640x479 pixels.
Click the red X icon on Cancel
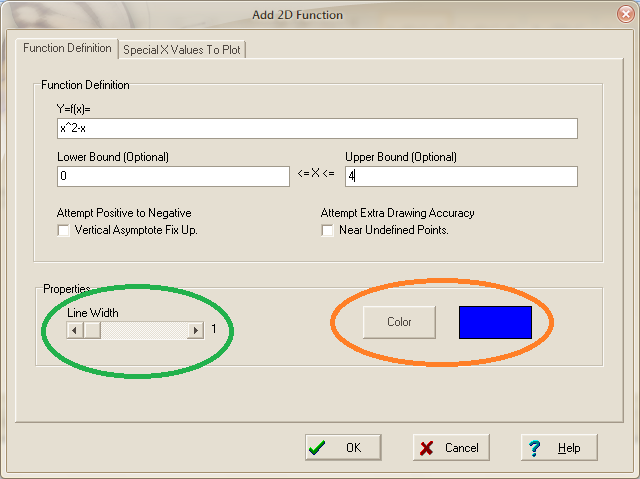click(x=426, y=448)
